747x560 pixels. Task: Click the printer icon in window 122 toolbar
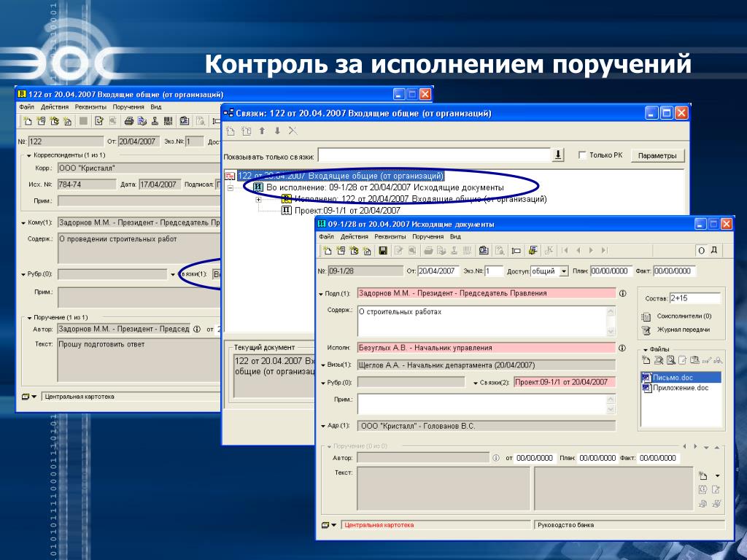pos(128,121)
